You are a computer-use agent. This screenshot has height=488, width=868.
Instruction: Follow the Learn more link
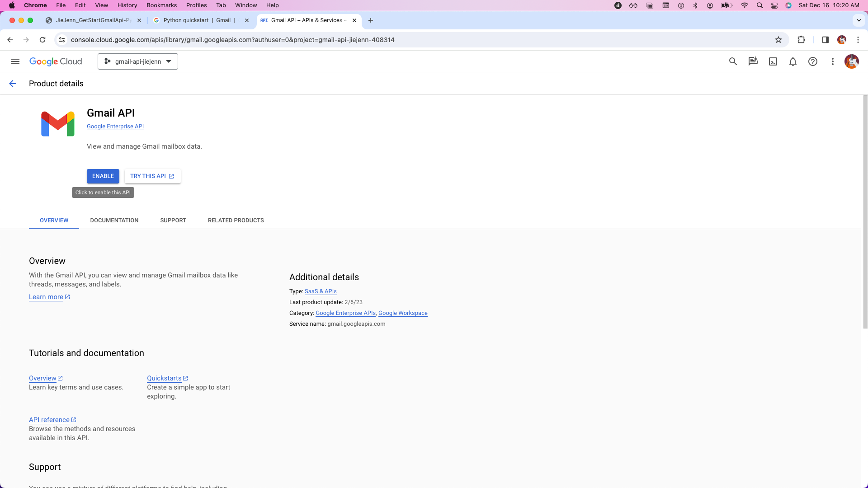tap(49, 297)
